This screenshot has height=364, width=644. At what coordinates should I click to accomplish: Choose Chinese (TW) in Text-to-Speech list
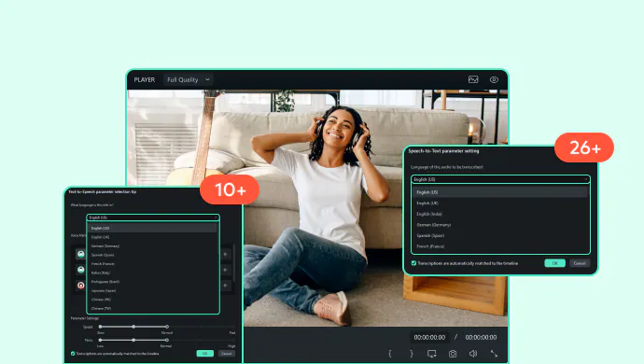click(152, 309)
